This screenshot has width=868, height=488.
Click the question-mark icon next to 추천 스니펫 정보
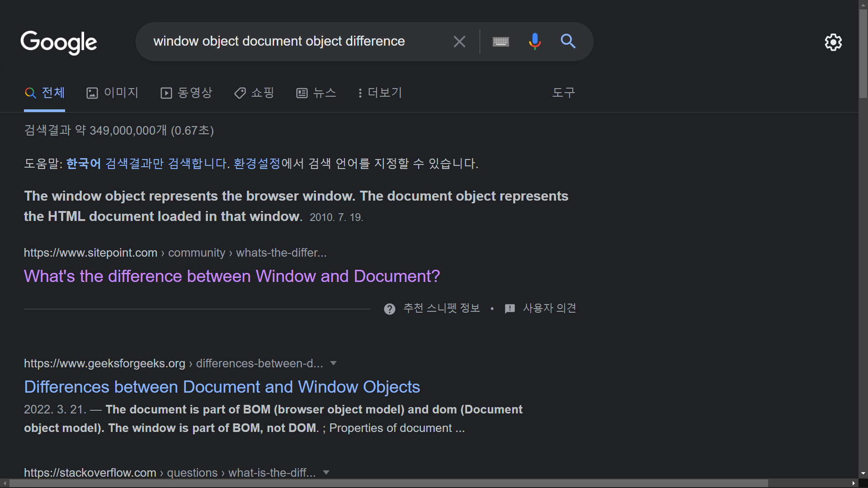[x=389, y=309]
